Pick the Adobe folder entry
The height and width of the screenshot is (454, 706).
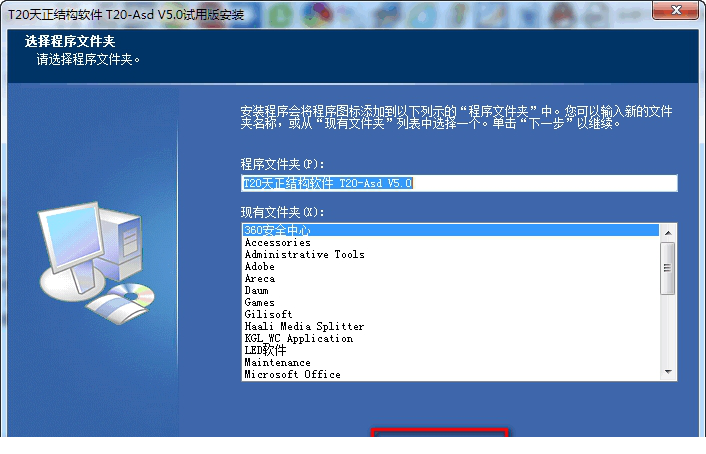(x=451, y=266)
